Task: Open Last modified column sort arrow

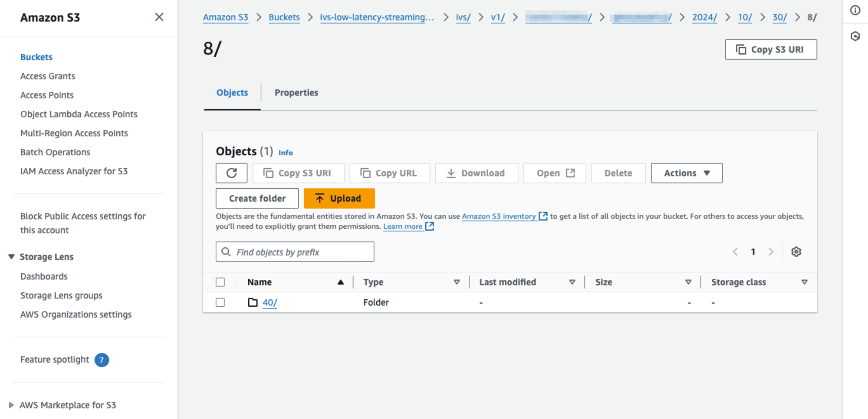Action: tap(572, 282)
